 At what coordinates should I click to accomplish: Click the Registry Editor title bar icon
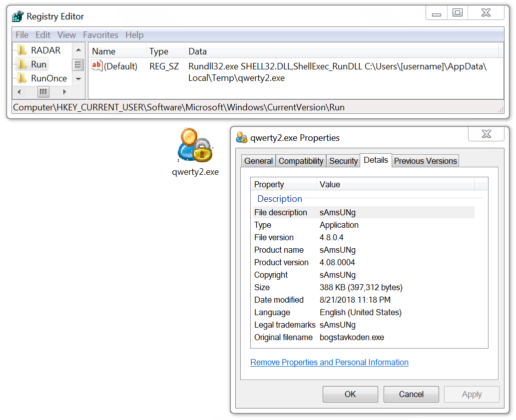pyautogui.click(x=17, y=16)
